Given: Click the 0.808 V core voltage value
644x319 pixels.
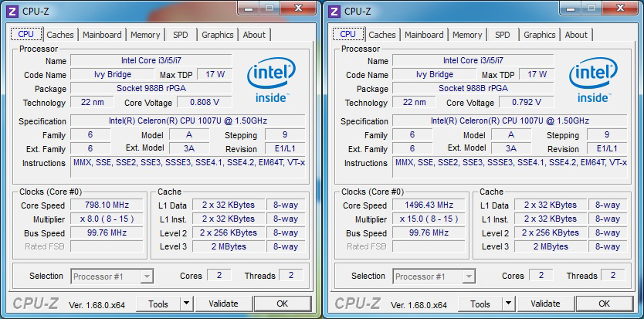Looking at the screenshot, I should [205, 102].
